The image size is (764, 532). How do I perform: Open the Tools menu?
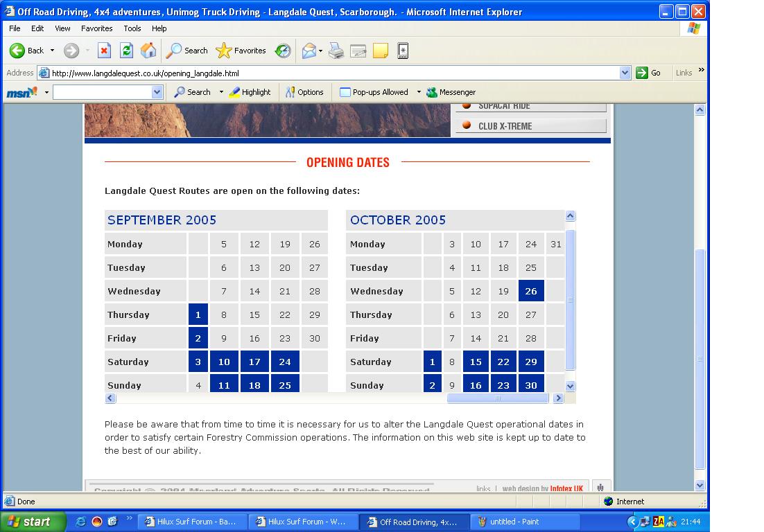pos(132,28)
